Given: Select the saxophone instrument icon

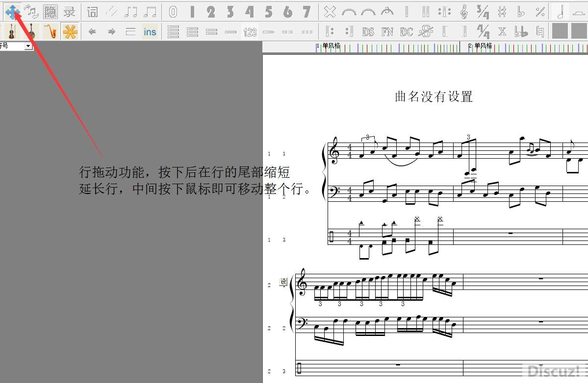Looking at the screenshot, I should click(51, 32).
